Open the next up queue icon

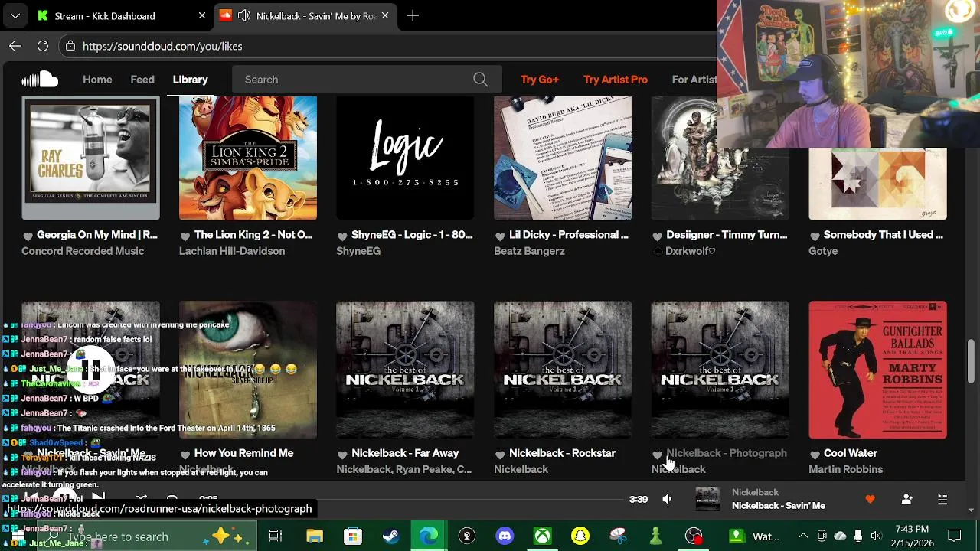point(942,499)
